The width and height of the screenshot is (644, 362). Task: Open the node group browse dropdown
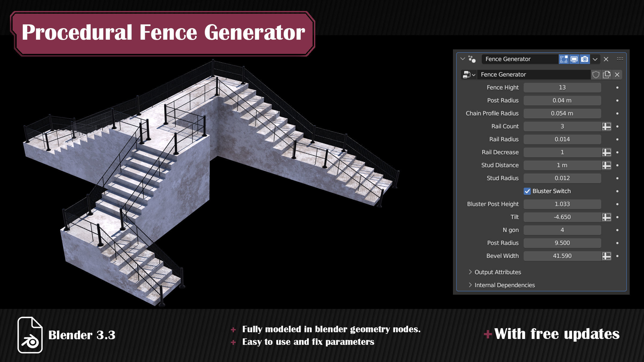pos(469,75)
